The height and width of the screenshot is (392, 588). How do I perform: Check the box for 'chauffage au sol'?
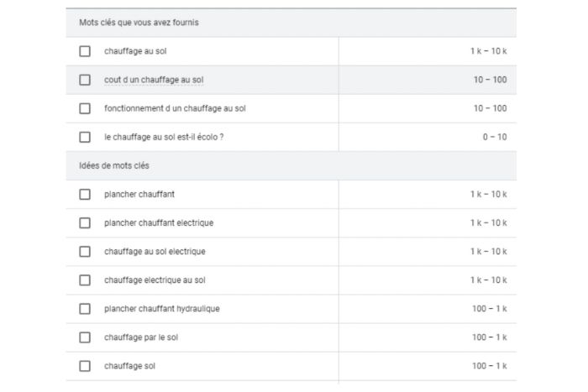click(x=85, y=51)
